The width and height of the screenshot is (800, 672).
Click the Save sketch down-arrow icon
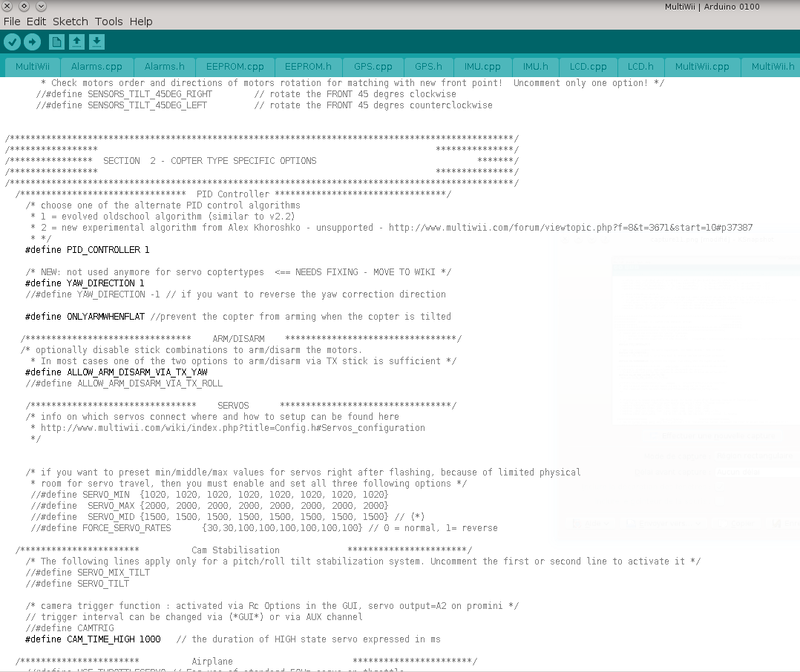(x=96, y=42)
